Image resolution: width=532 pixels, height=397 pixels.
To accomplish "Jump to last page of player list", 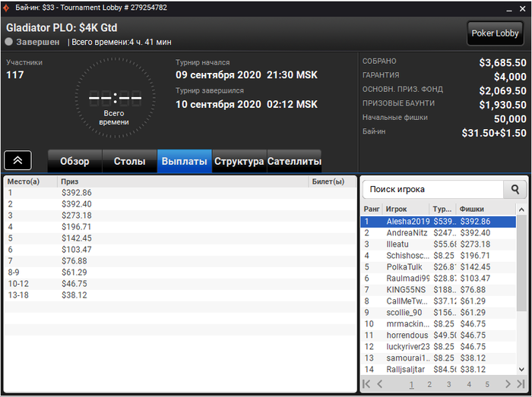I will coord(521,384).
